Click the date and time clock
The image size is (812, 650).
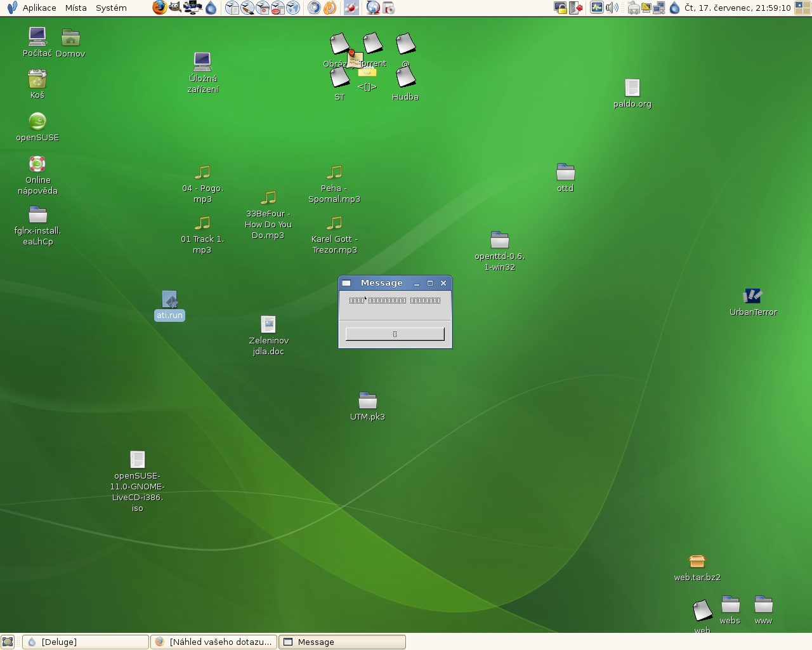coord(737,8)
